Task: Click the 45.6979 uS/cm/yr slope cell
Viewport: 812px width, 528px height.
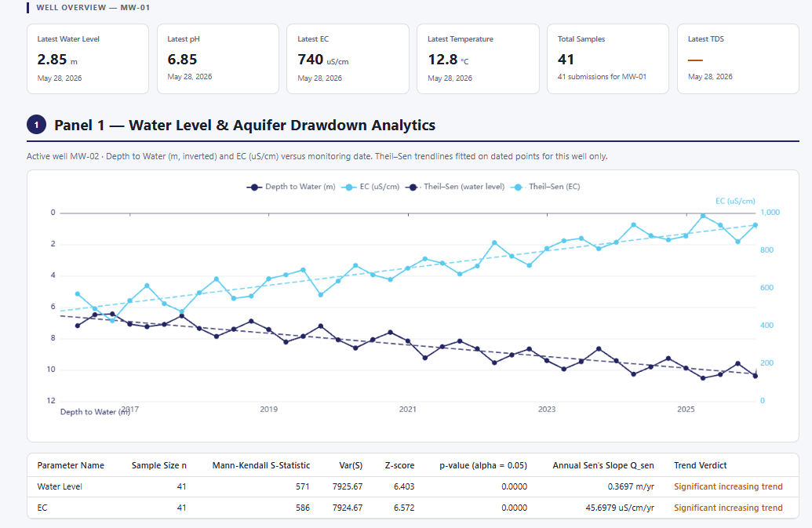Action: click(x=620, y=508)
